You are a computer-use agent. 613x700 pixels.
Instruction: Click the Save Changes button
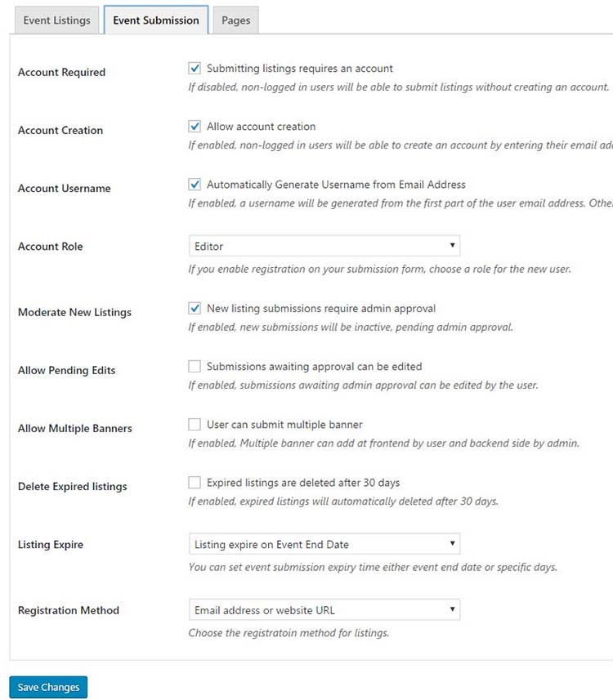coord(48,687)
